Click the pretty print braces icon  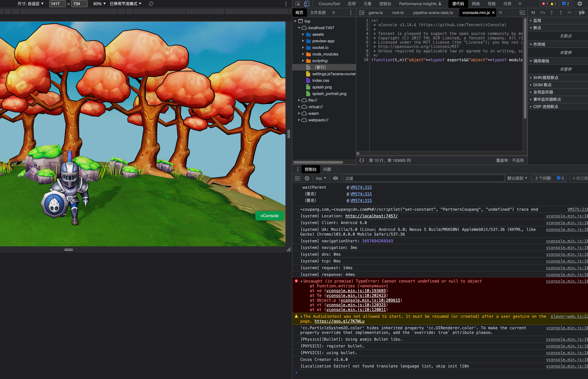(361, 161)
